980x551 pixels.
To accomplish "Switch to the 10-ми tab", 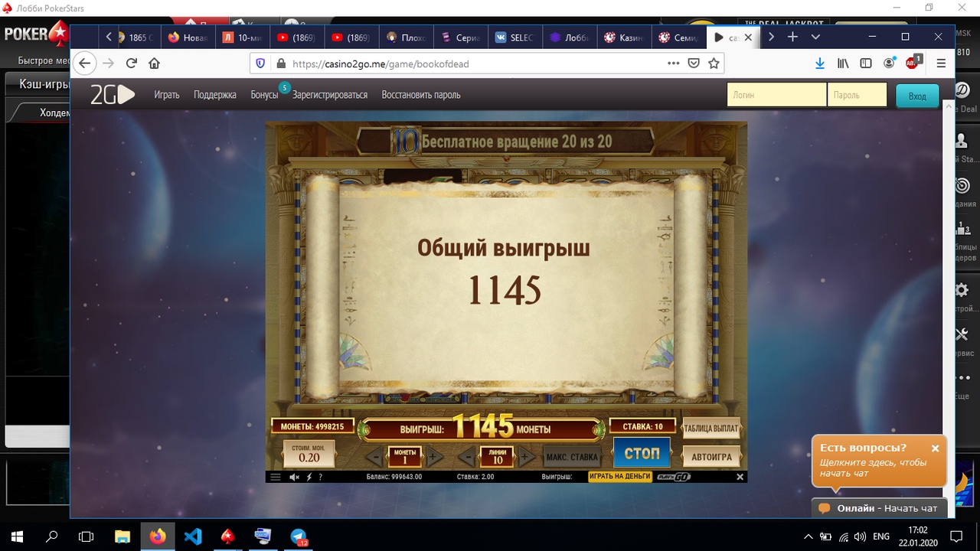I will (x=242, y=37).
